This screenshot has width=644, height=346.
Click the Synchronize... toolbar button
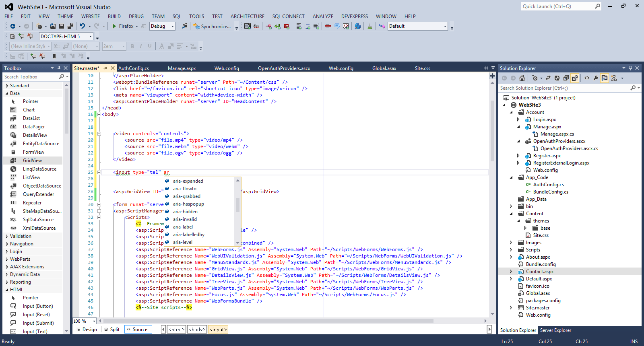tap(212, 26)
